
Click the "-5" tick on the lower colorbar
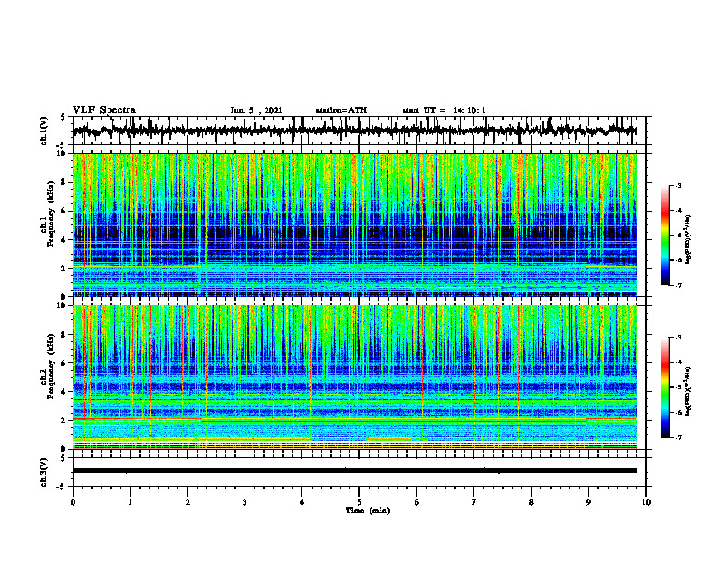pos(678,387)
